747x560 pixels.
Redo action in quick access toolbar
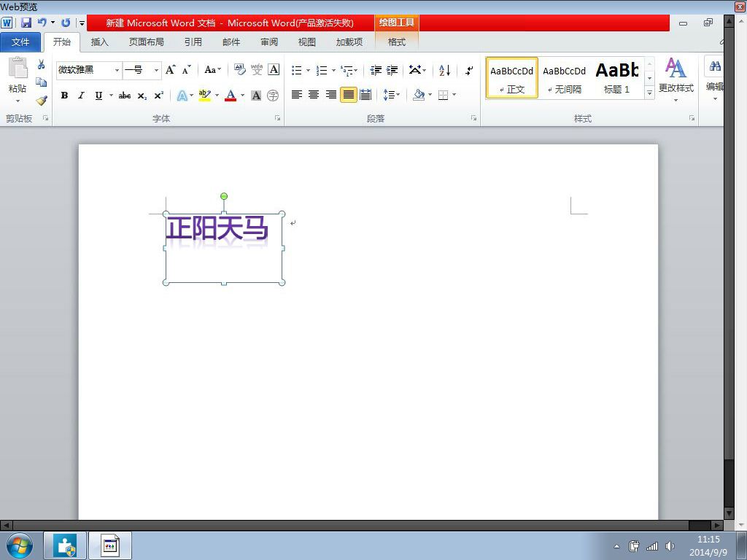click(66, 23)
